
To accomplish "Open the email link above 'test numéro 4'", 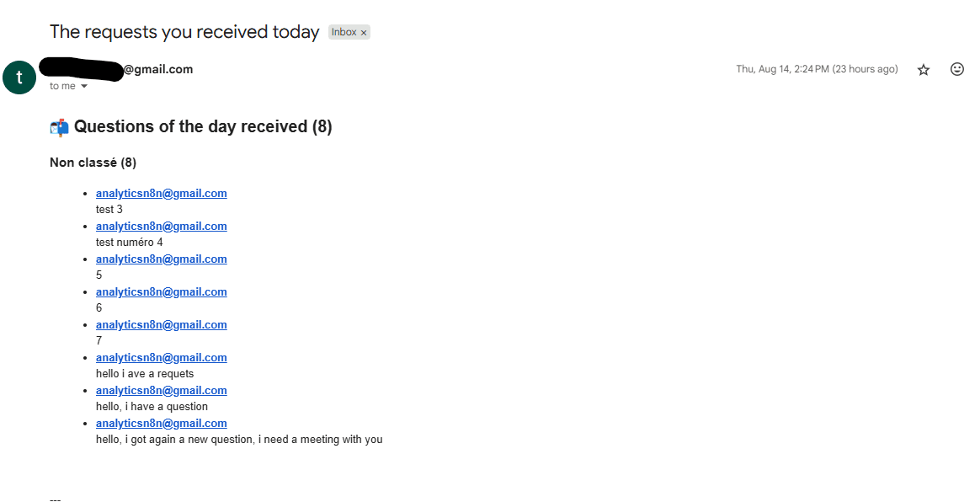I will coord(162,227).
